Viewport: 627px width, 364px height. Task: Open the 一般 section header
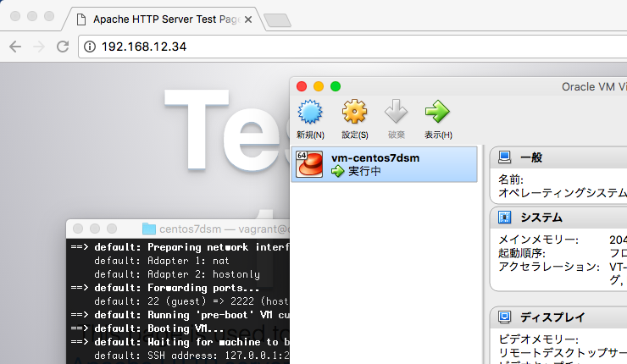click(558, 157)
